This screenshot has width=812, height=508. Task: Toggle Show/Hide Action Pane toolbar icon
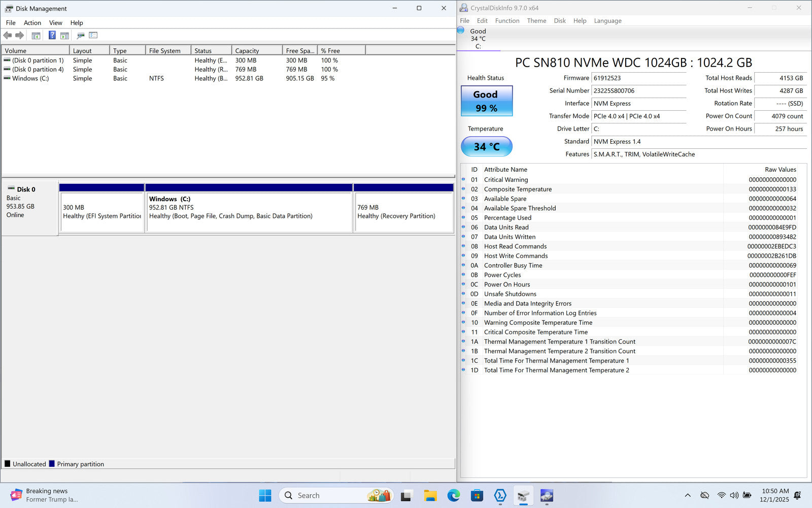64,36
